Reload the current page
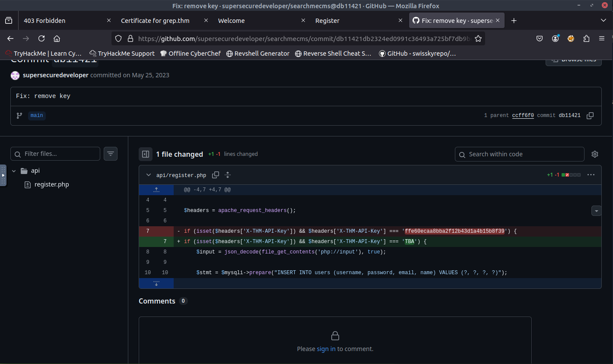613x364 pixels. coord(41,38)
